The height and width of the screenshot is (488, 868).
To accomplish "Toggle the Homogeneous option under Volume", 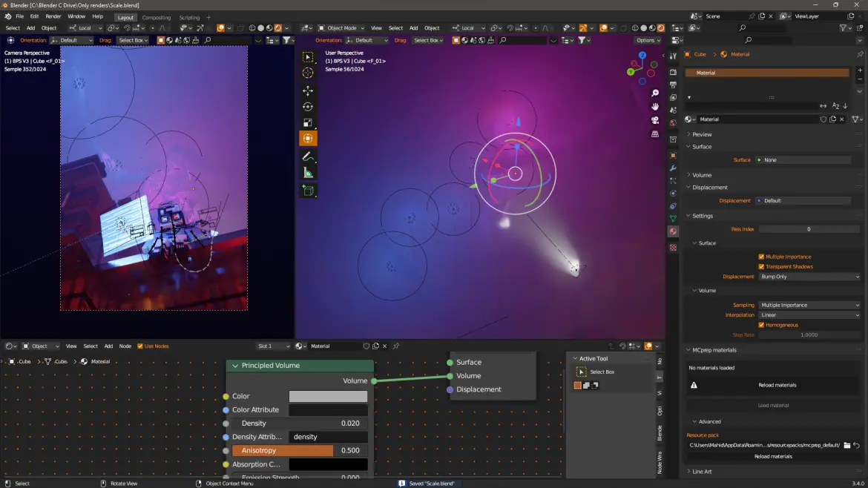I will 760,325.
